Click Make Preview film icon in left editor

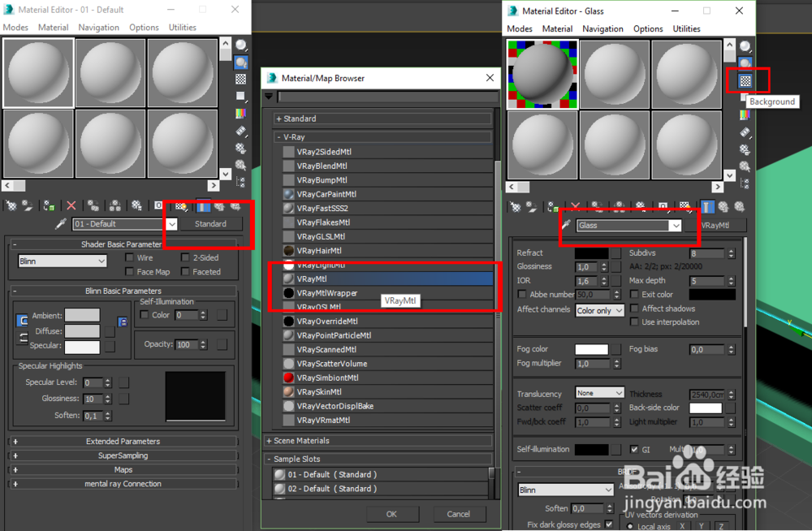point(241,131)
